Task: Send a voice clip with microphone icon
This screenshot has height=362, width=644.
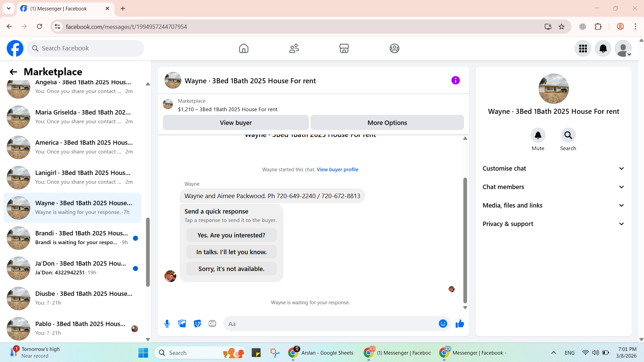Action: pos(167,324)
